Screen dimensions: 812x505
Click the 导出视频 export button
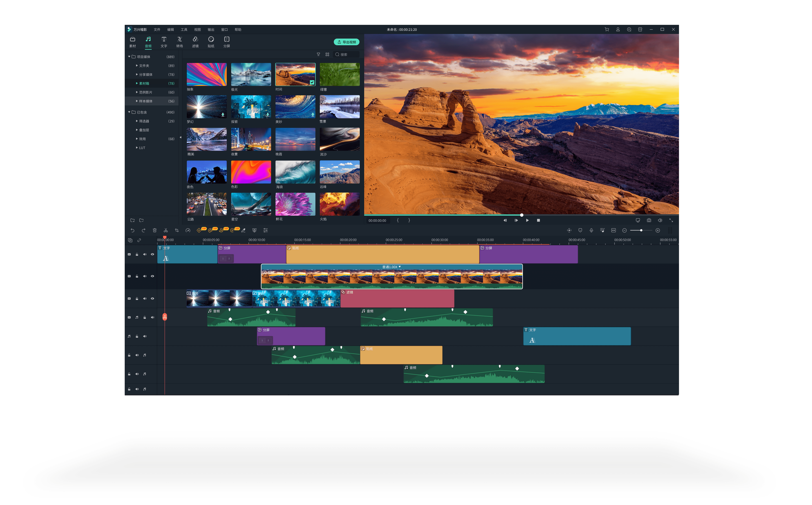point(346,42)
